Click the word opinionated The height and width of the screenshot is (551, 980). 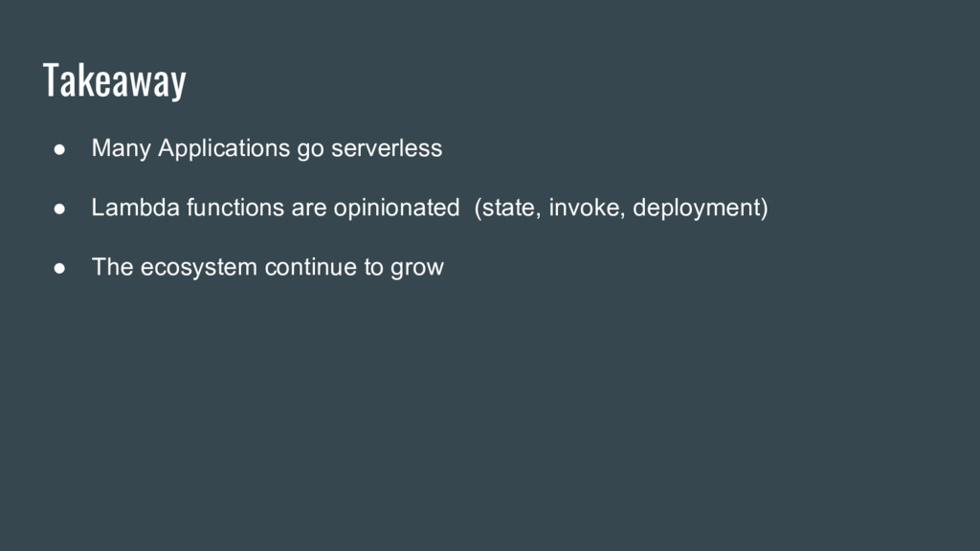[396, 208]
